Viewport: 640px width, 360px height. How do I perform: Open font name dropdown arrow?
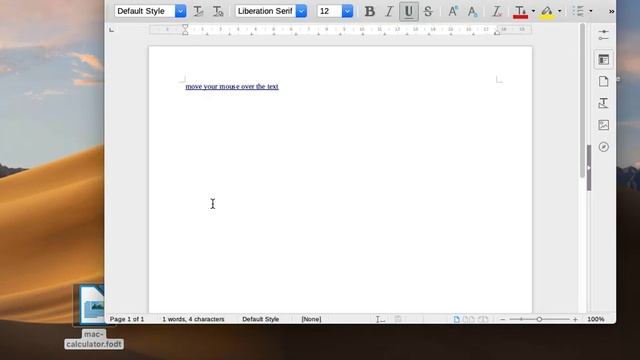pyautogui.click(x=301, y=11)
